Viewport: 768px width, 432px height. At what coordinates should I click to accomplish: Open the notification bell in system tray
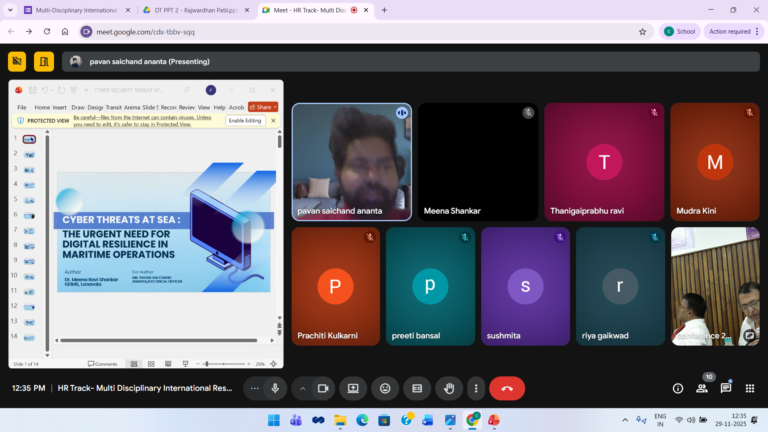coord(755,420)
